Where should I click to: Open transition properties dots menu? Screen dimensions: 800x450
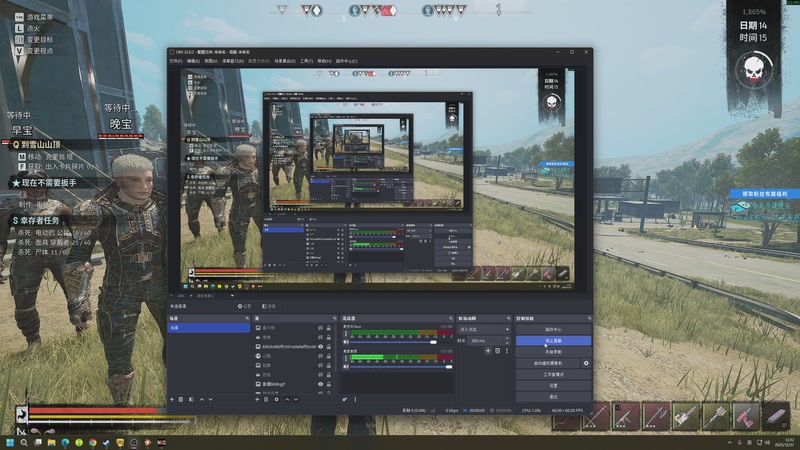point(507,351)
